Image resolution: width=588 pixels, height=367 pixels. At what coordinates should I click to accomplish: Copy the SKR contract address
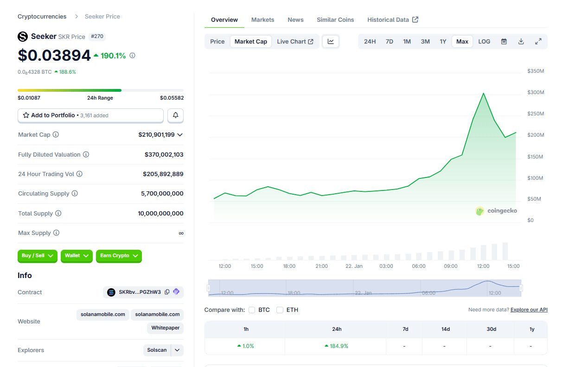pyautogui.click(x=167, y=292)
